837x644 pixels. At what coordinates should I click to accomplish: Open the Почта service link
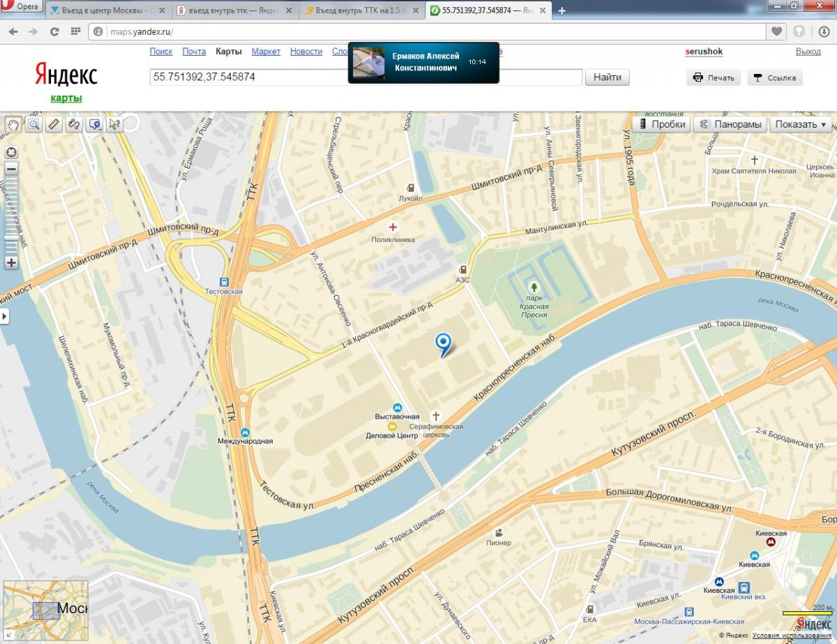point(194,52)
